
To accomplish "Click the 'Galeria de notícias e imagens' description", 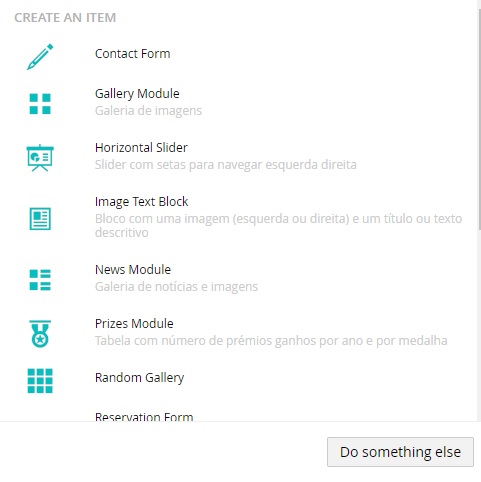I will pos(176,287).
